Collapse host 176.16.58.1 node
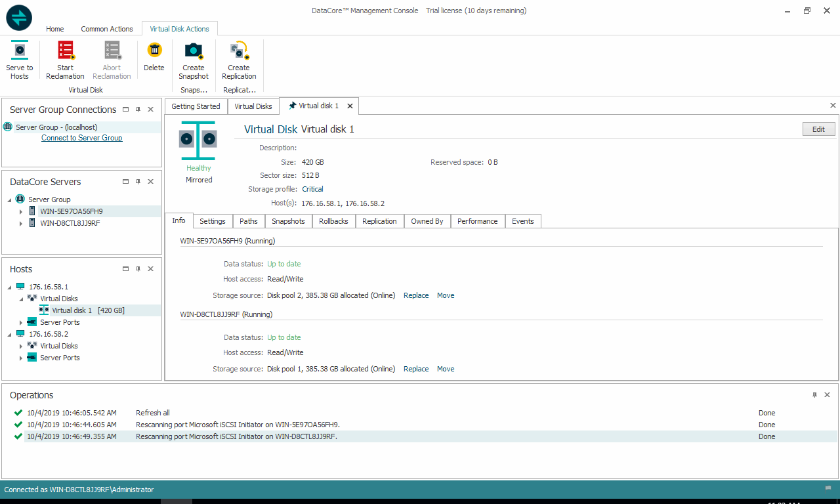 coord(9,287)
